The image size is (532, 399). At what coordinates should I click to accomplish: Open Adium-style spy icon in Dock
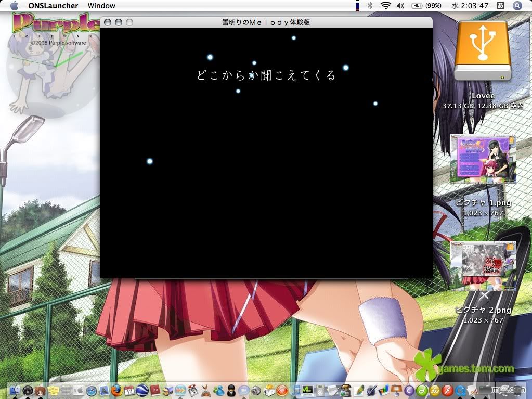231,391
